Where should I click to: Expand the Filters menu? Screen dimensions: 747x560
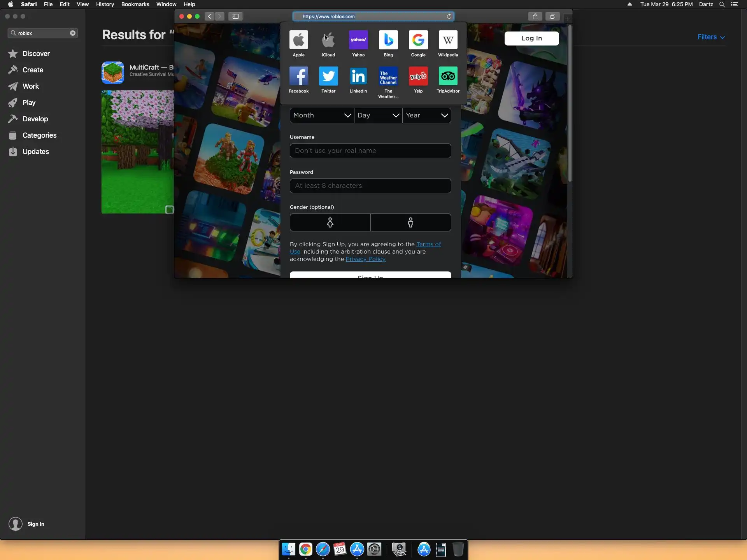[711, 37]
